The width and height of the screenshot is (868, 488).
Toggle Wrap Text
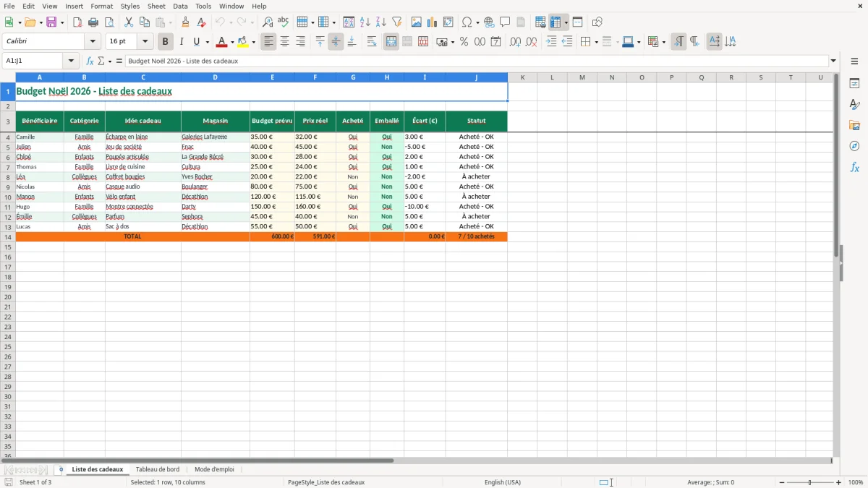(372, 42)
